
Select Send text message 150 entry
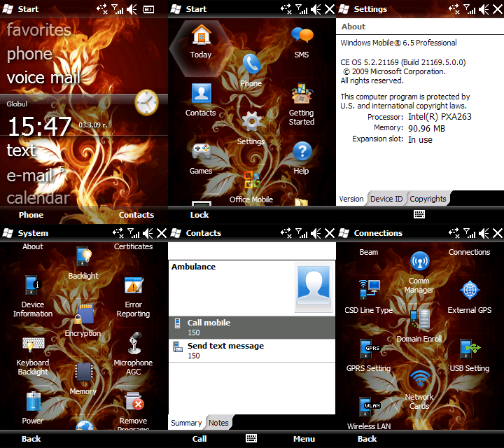(252, 351)
